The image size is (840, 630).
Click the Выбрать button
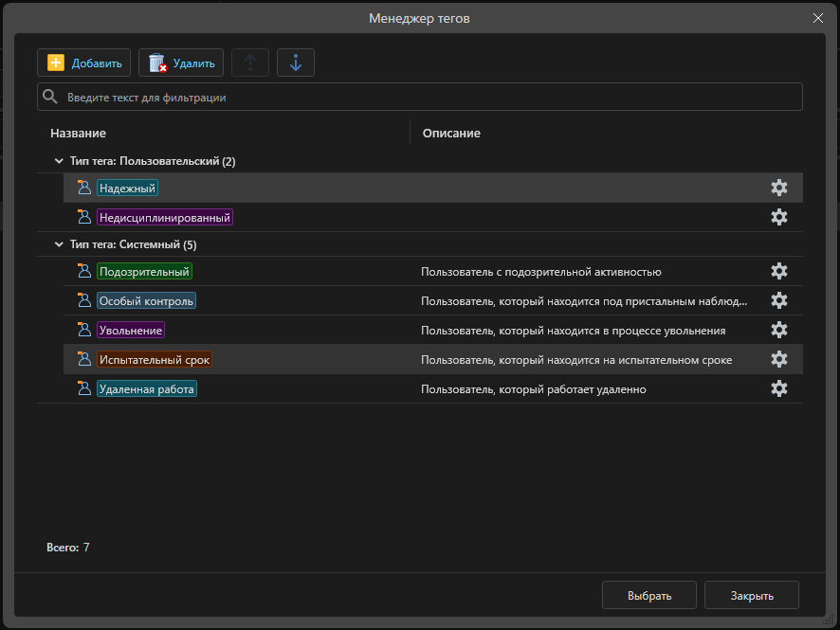pos(649,595)
